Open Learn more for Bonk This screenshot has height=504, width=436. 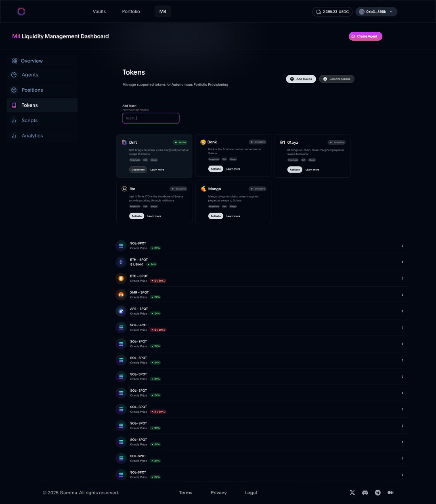(233, 169)
